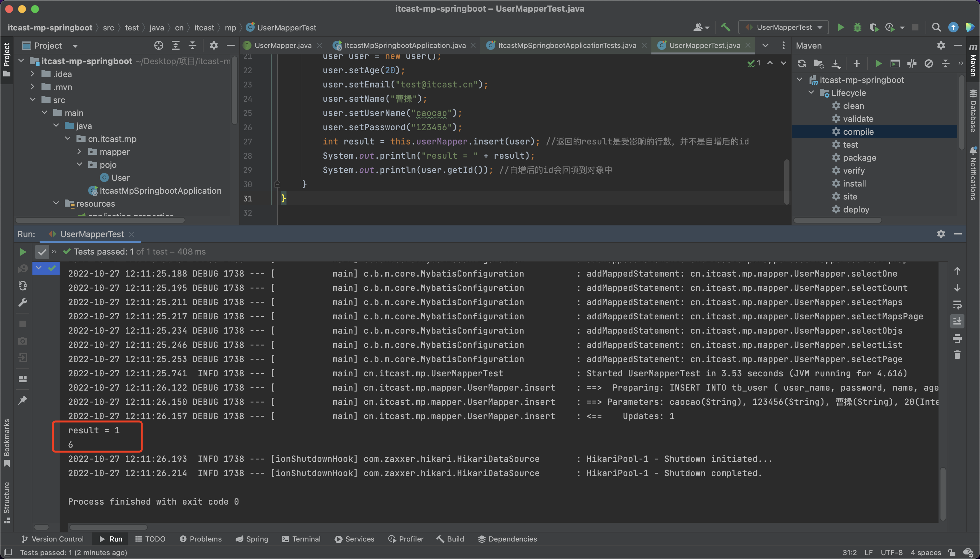Click the console horizontal scrollbar
Screen dimensions: 980x559
108,527
